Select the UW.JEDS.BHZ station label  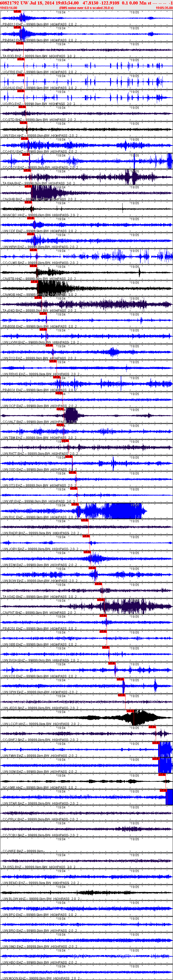[40, 709]
